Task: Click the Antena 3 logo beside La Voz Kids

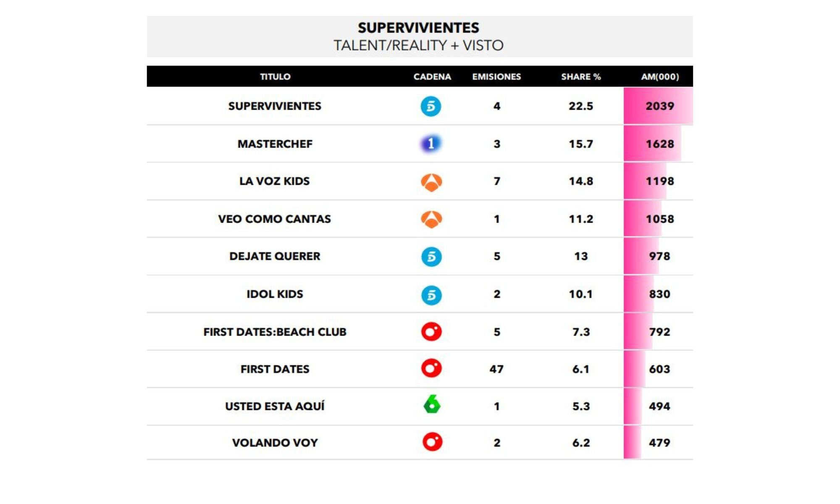Action: point(431,182)
